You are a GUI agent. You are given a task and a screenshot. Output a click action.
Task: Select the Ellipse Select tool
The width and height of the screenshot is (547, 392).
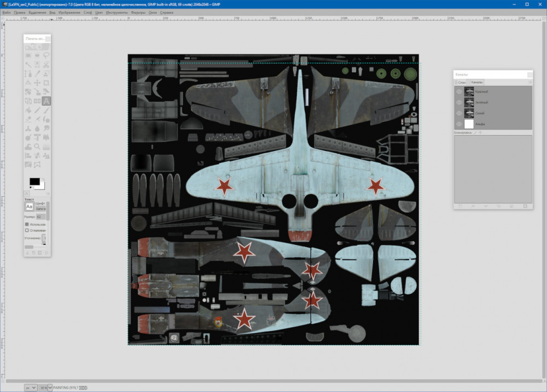point(37,55)
